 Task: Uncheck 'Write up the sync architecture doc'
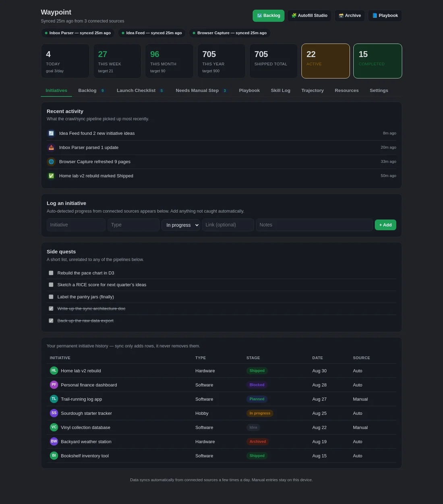tap(51, 309)
